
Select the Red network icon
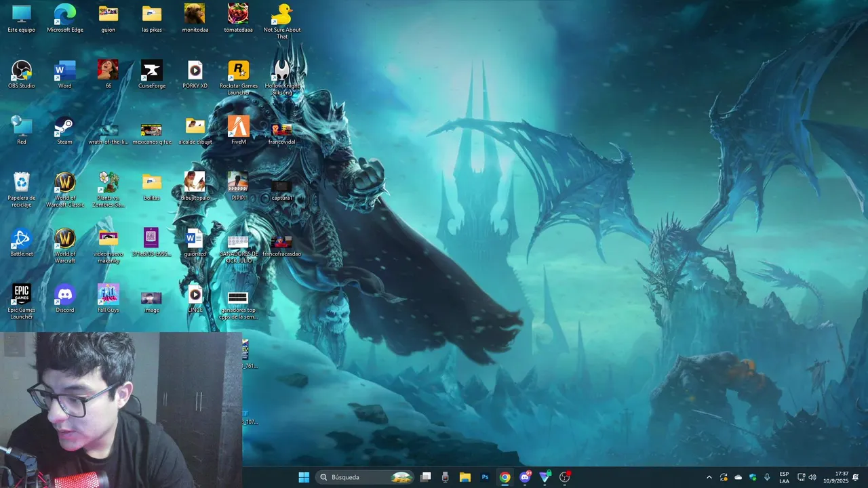point(22,131)
